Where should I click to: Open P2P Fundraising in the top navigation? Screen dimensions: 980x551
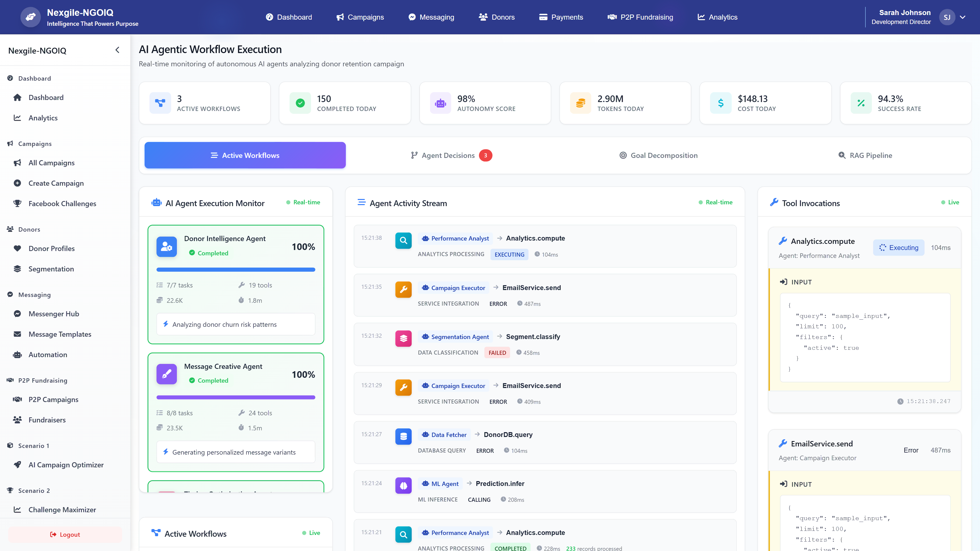pos(640,17)
